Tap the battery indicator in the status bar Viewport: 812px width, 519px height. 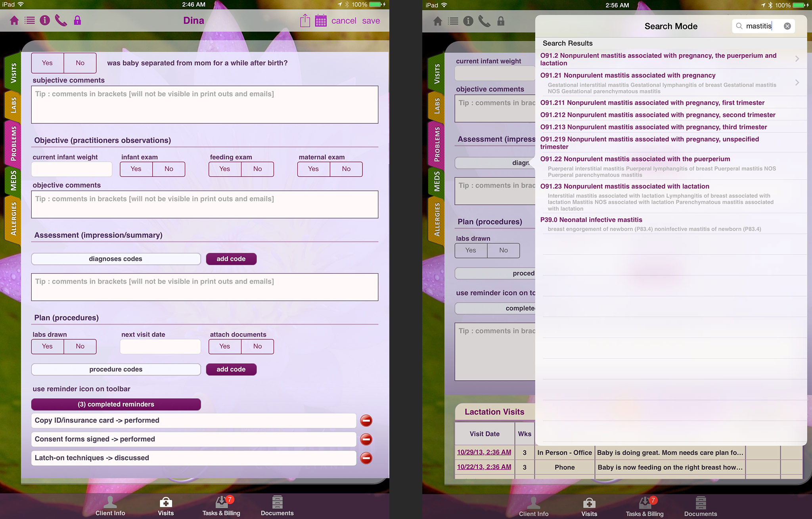click(374, 4)
